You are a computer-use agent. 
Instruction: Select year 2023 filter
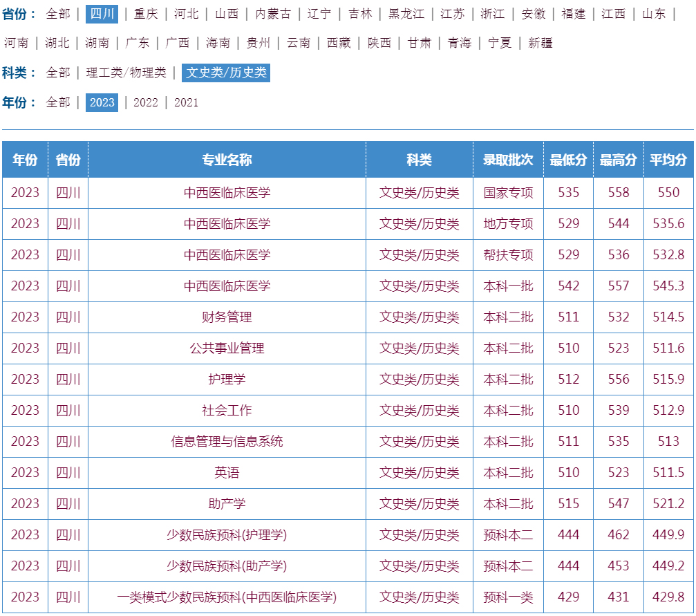[x=102, y=102]
